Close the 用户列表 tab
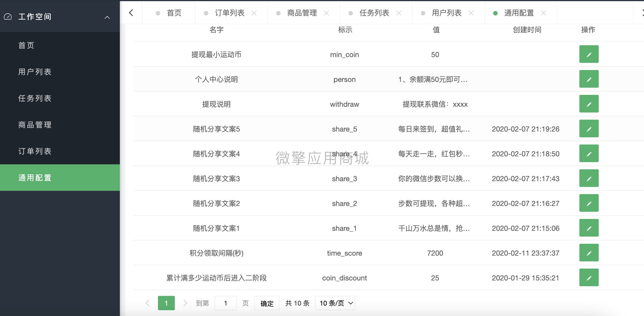This screenshot has width=644, height=316. (471, 13)
